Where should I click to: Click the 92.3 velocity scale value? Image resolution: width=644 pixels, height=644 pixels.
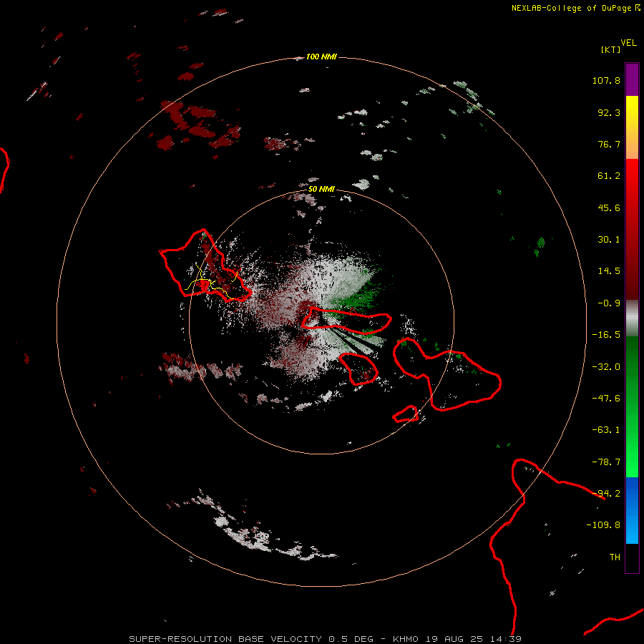pyautogui.click(x=609, y=112)
